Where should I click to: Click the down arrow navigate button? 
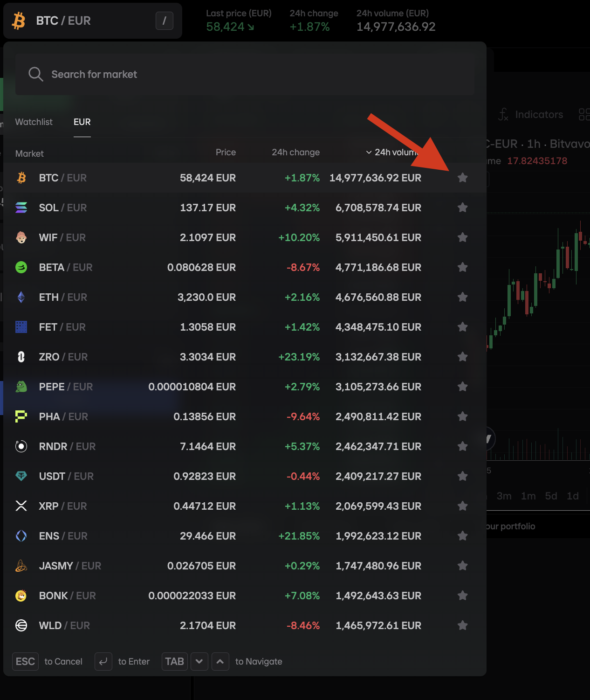pyautogui.click(x=199, y=661)
